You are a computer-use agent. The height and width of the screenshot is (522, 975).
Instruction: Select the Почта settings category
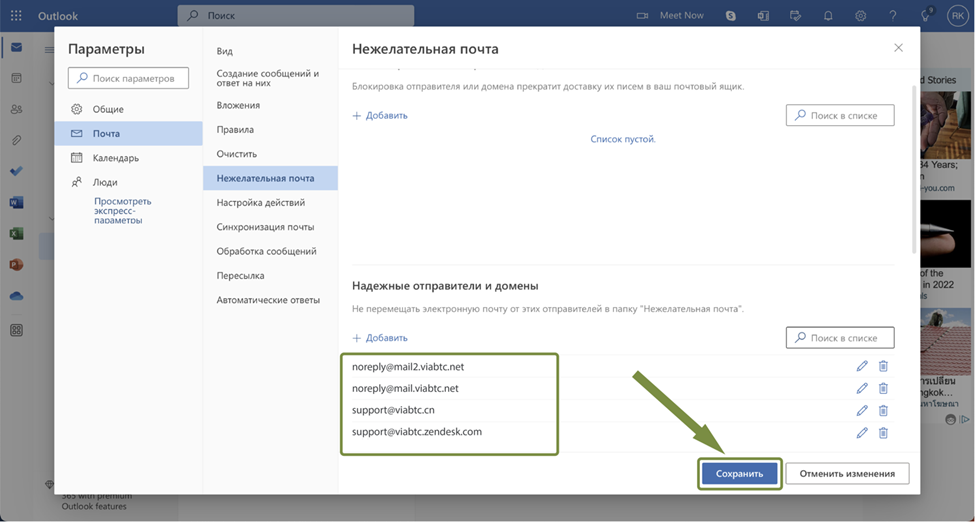click(128, 133)
